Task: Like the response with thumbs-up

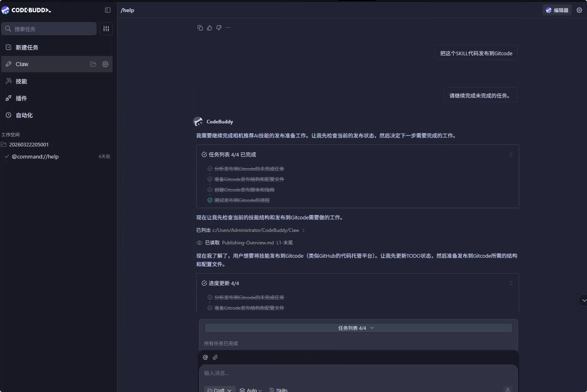Action: click(x=209, y=28)
